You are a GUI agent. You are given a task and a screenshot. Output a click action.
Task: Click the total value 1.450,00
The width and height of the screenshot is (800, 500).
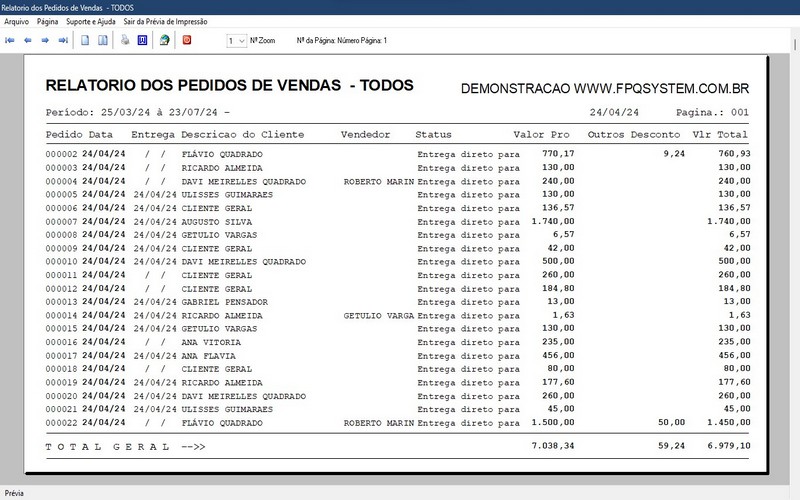[729, 422]
